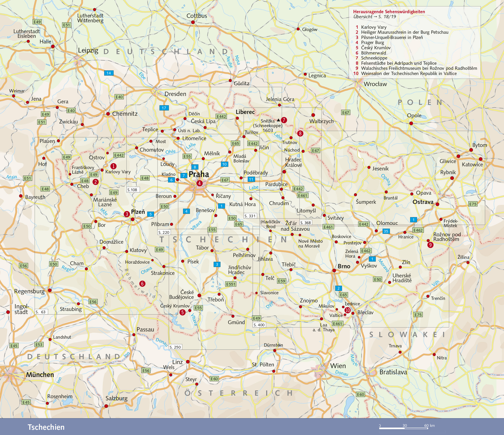Click red marker 1 near Karlovy Vary
The height and width of the screenshot is (435, 504).
pos(113,166)
